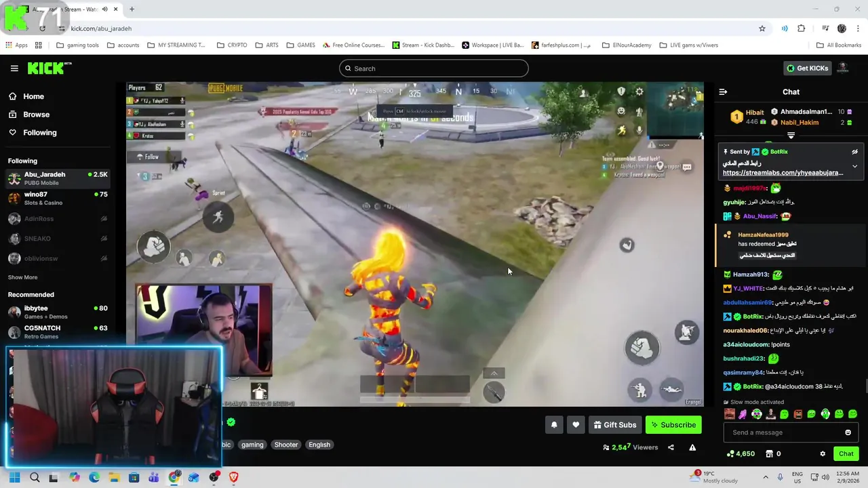Show hidden system tray icons
868x488 pixels.
coord(766,477)
